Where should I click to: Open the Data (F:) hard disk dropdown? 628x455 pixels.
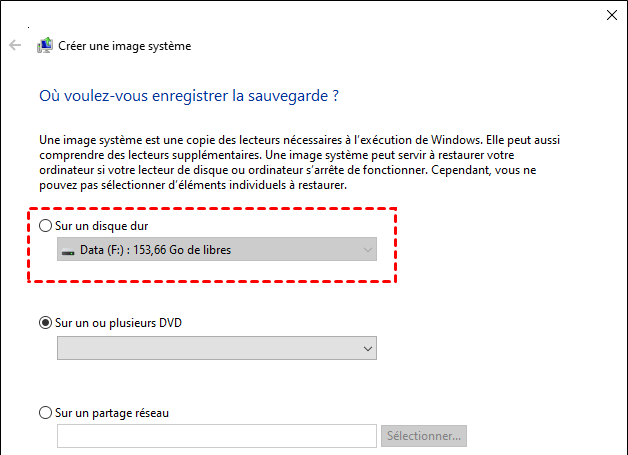tap(217, 249)
